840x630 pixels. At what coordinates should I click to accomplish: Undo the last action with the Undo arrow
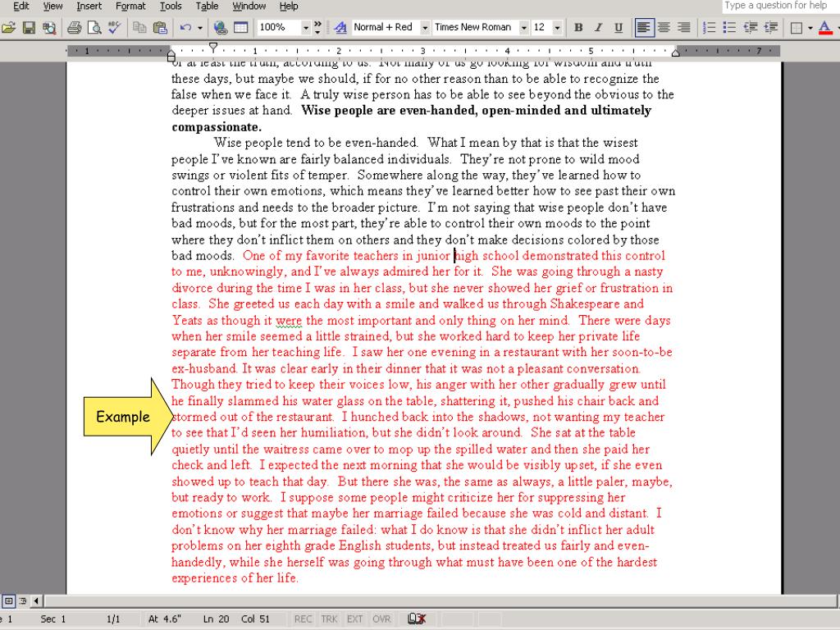186,27
